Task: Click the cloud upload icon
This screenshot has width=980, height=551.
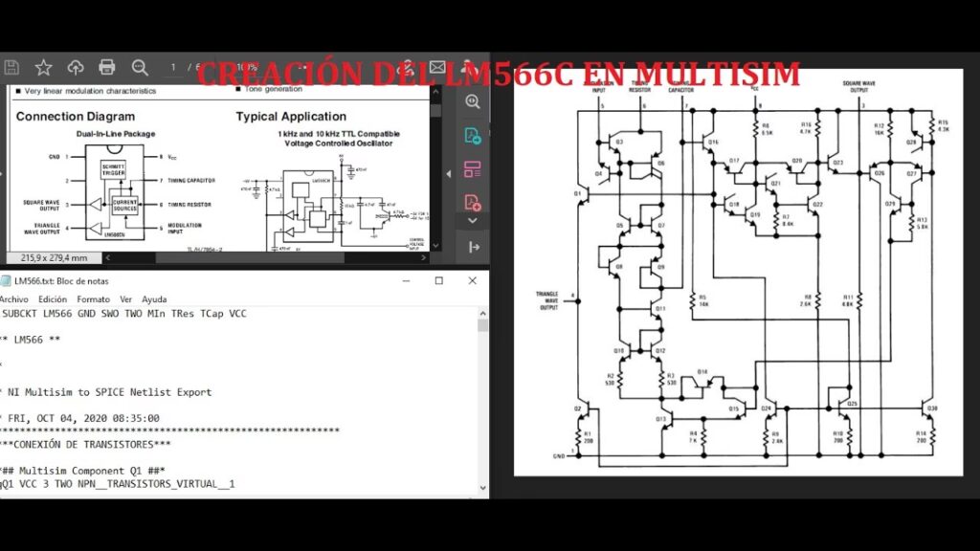Action: tap(76, 67)
